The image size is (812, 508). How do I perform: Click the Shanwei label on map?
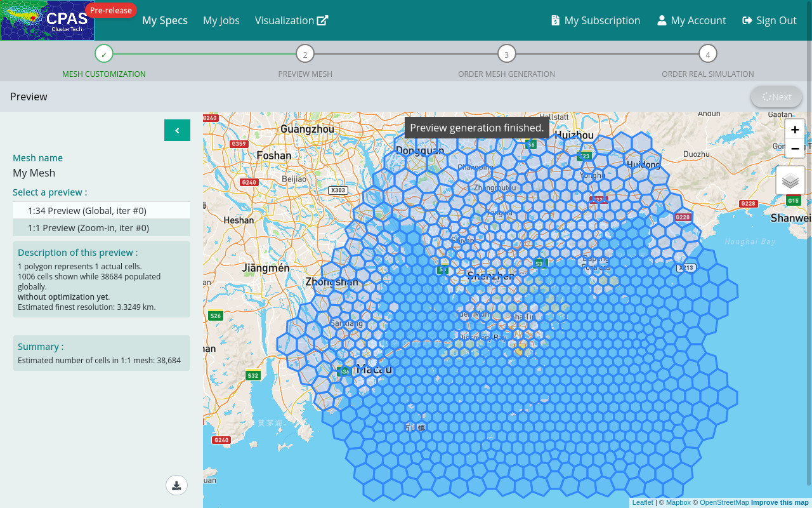[790, 218]
